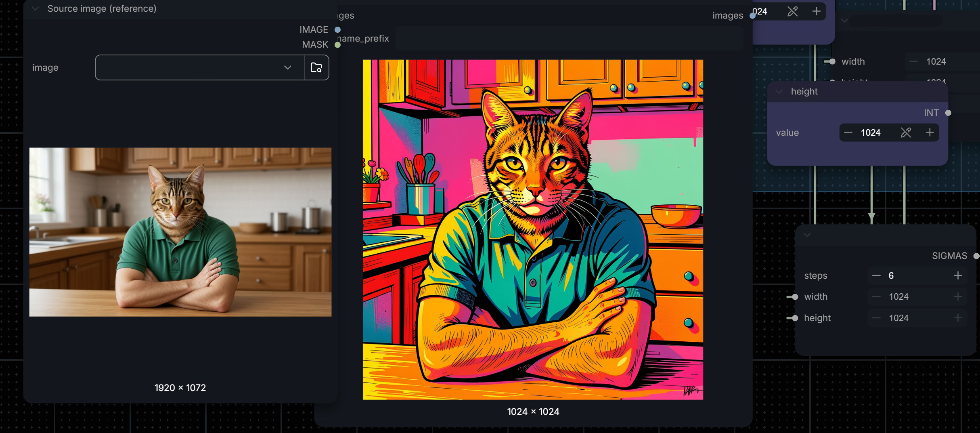Increase the scheduler width 1024 value
The width and height of the screenshot is (980, 433).
pyautogui.click(x=958, y=297)
